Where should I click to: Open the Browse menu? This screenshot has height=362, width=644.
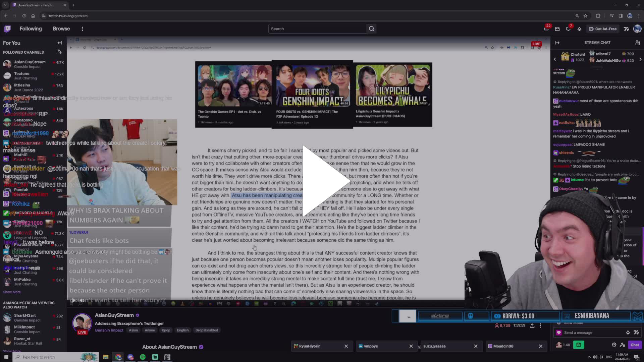[61, 29]
